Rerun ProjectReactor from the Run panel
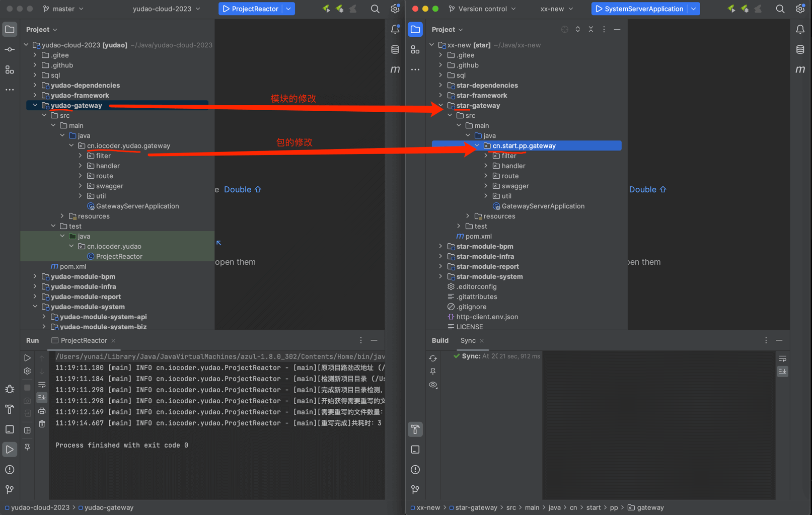Screen dimensions: 812x515 (27, 358)
